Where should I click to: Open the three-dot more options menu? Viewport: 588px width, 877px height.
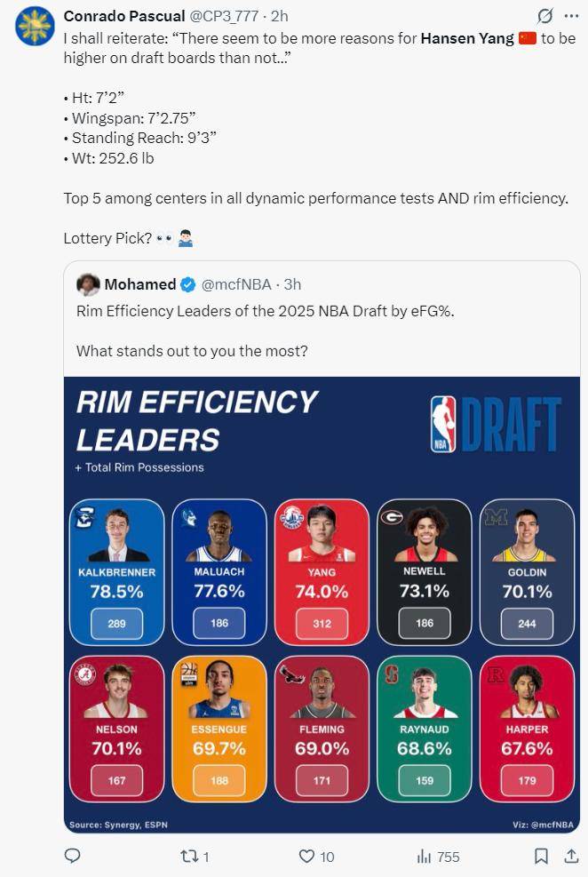pyautogui.click(x=571, y=16)
